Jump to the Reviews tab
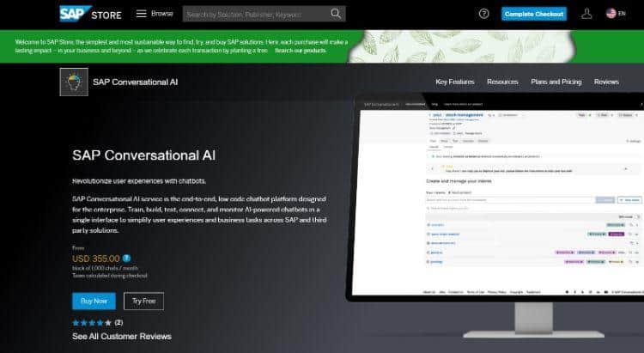Viewport: 644px width, 353px height. [606, 82]
